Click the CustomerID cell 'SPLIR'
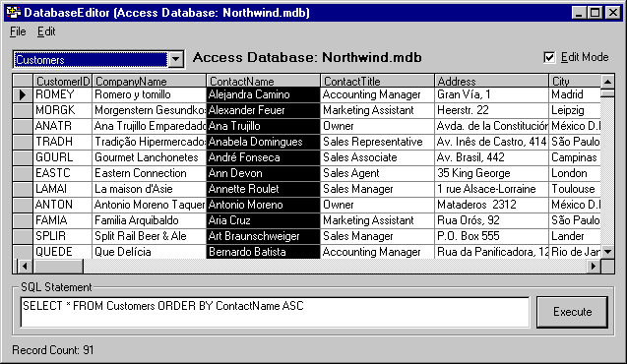The height and width of the screenshot is (364, 627). click(62, 236)
